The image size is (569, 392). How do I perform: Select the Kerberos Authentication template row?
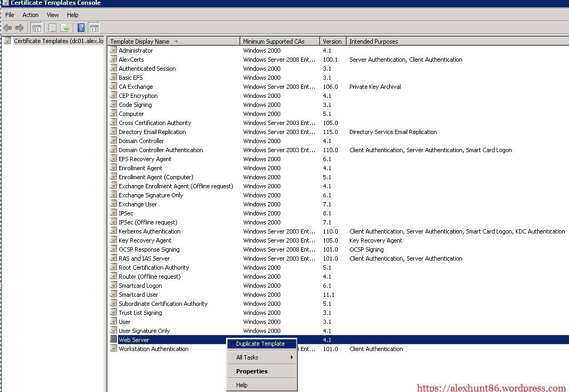pos(149,231)
